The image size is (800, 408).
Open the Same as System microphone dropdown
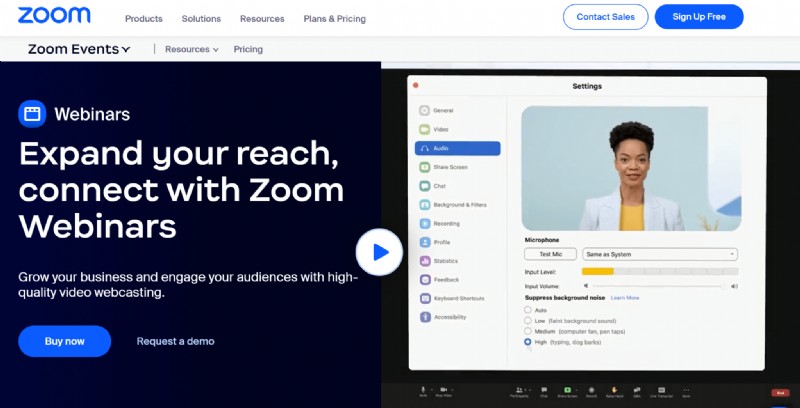tap(659, 254)
